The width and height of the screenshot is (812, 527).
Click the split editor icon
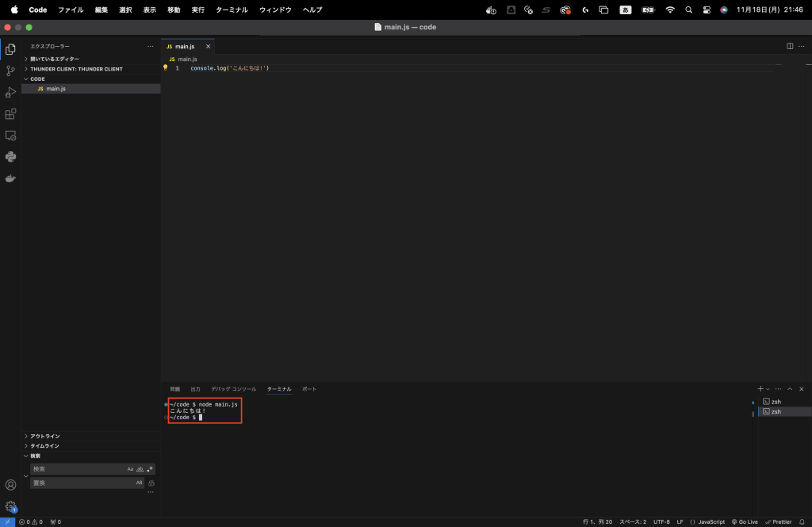click(790, 46)
